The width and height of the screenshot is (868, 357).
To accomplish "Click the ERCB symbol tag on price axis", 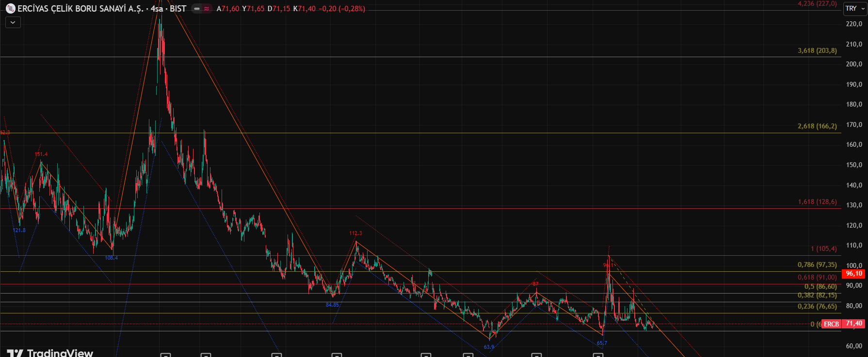I will point(831,324).
